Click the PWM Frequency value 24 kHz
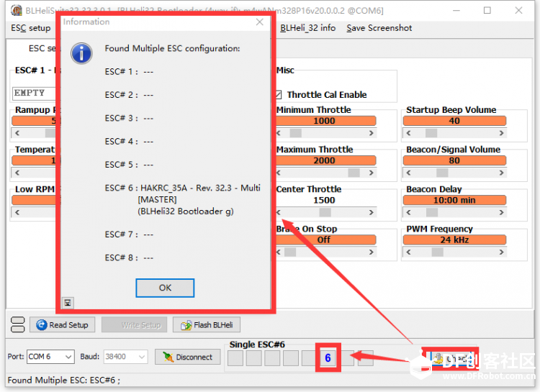Screen dimensions: 540x392 pyautogui.click(x=454, y=240)
